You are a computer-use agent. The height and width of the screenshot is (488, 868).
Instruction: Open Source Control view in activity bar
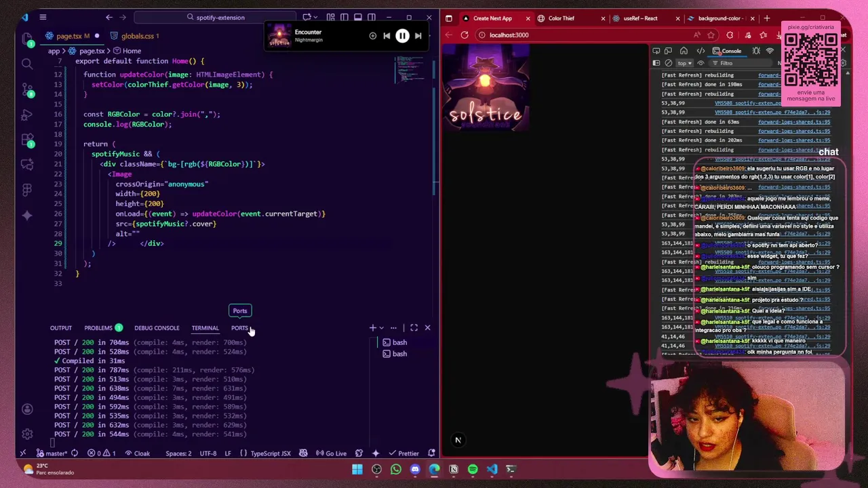(x=27, y=89)
